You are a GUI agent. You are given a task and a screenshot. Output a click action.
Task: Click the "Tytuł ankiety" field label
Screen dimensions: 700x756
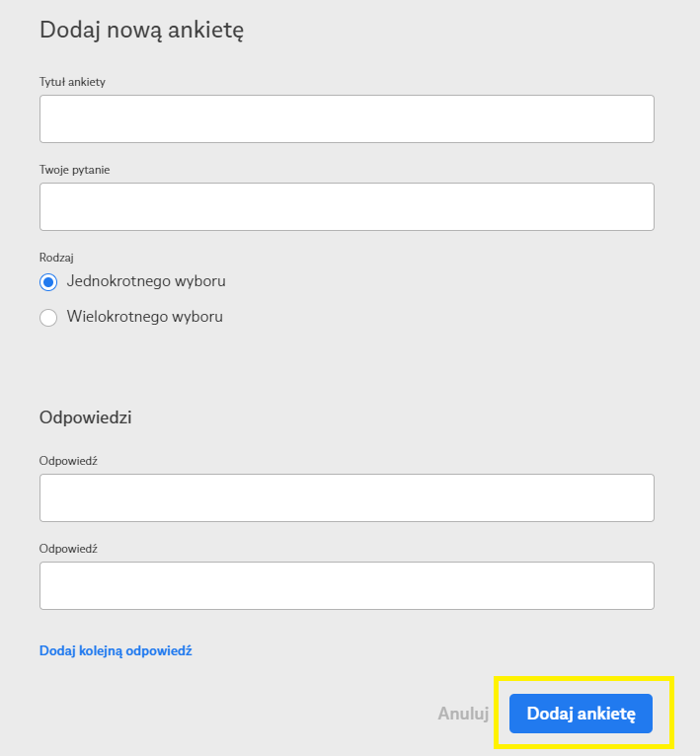point(72,82)
